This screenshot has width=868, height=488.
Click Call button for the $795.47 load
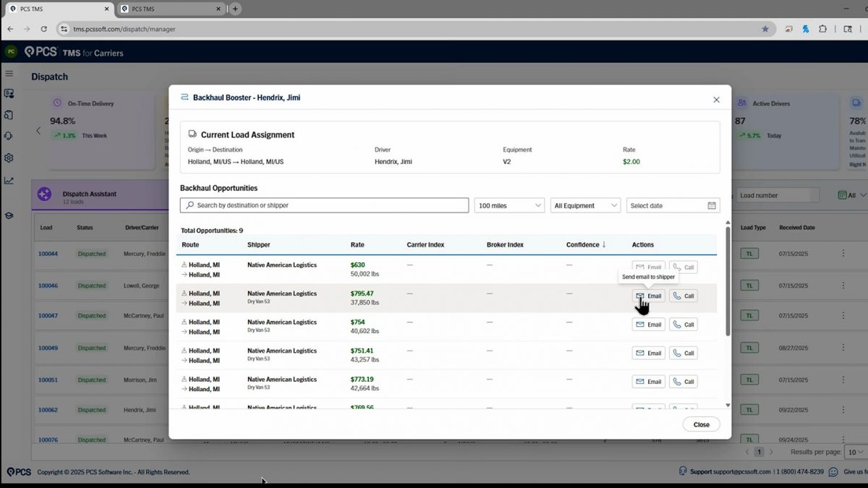[683, 296]
